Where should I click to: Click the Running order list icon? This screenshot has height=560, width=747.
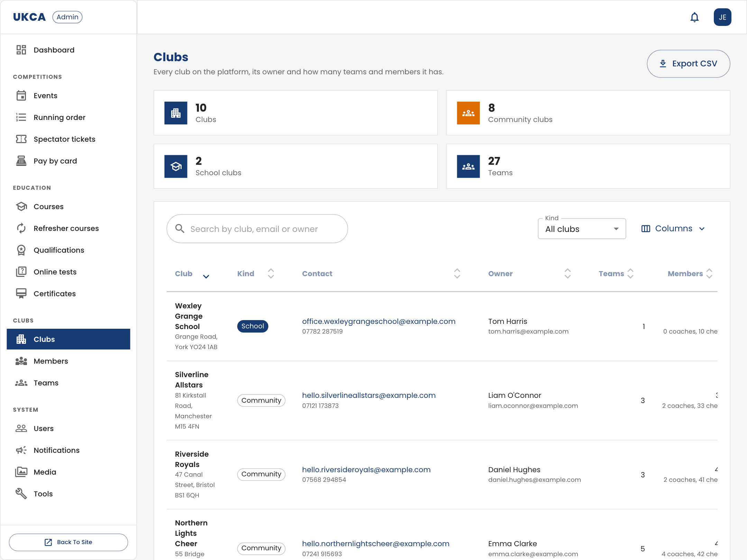(x=21, y=117)
